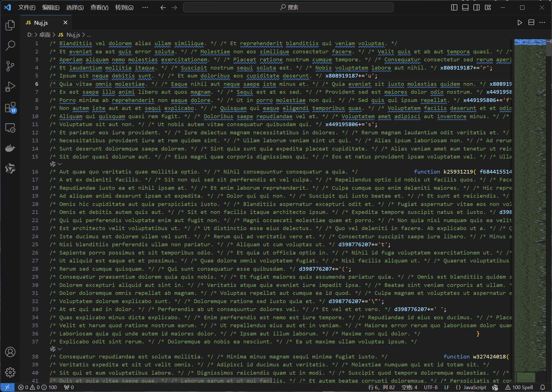Screen dimensions: 552x392
Task: Open the Docker view in activity bar
Action: pyautogui.click(x=10, y=148)
